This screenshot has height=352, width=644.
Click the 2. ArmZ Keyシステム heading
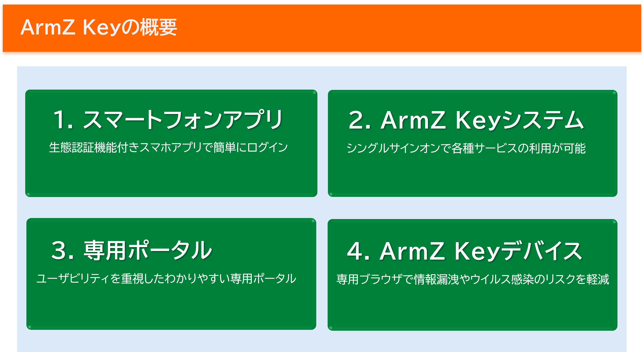tap(466, 120)
